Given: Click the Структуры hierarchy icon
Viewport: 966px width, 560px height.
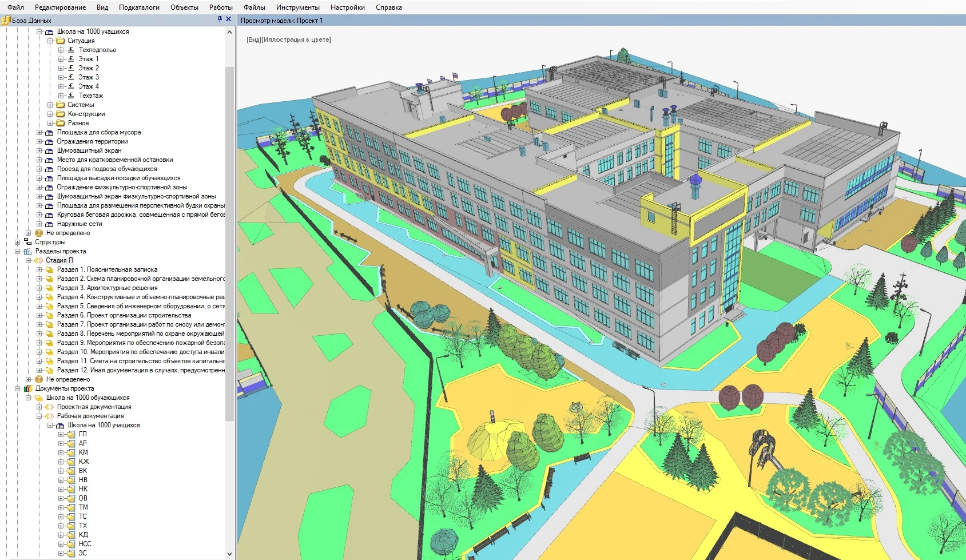Looking at the screenshot, I should (x=27, y=242).
